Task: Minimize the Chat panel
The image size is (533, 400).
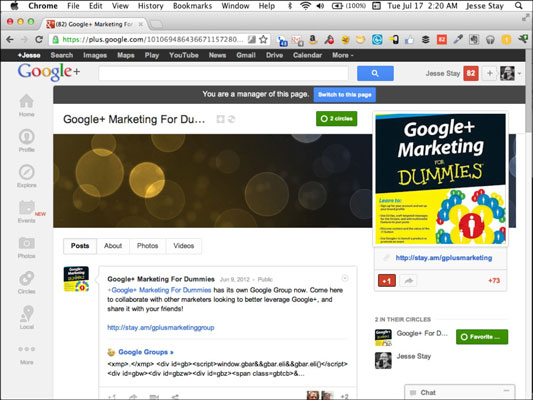Action: pyautogui.click(x=506, y=391)
